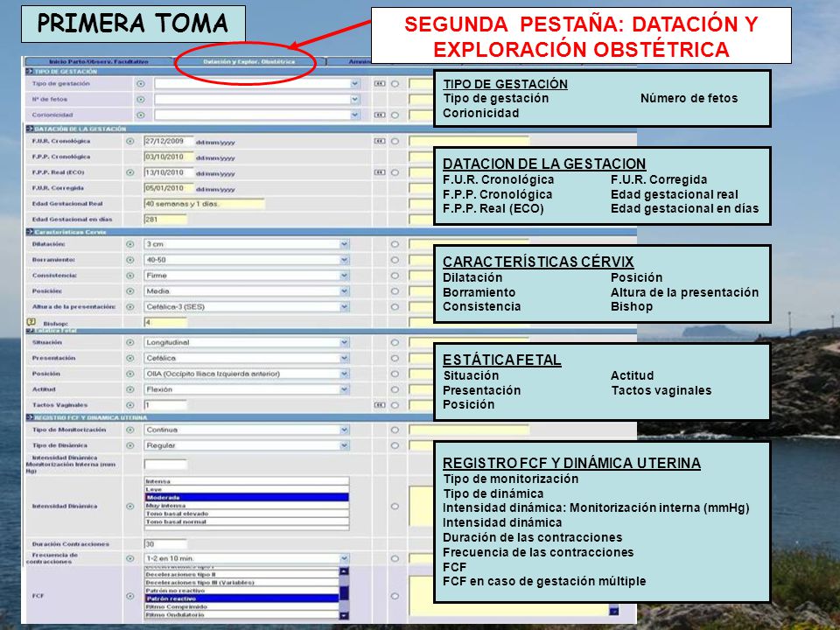This screenshot has height=630, width=840.
Task: Open Dilatación dropdown showing 3 cm
Action: [x=345, y=244]
